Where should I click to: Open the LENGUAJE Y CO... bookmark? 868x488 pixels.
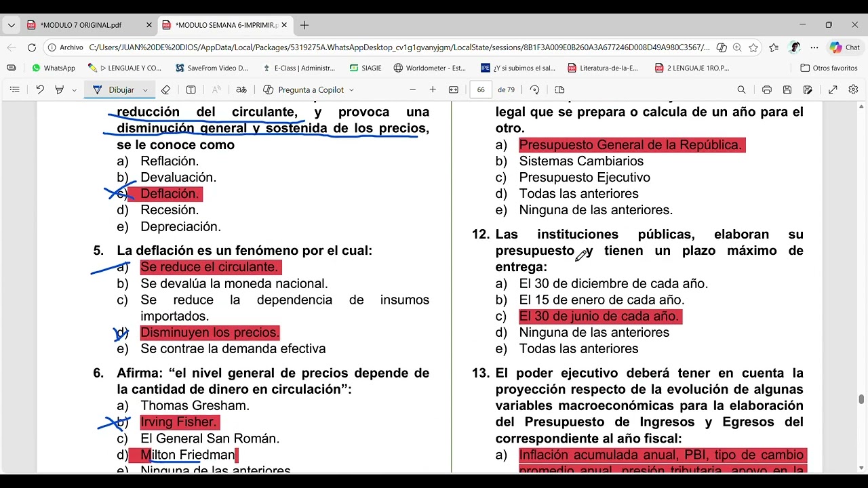point(125,68)
